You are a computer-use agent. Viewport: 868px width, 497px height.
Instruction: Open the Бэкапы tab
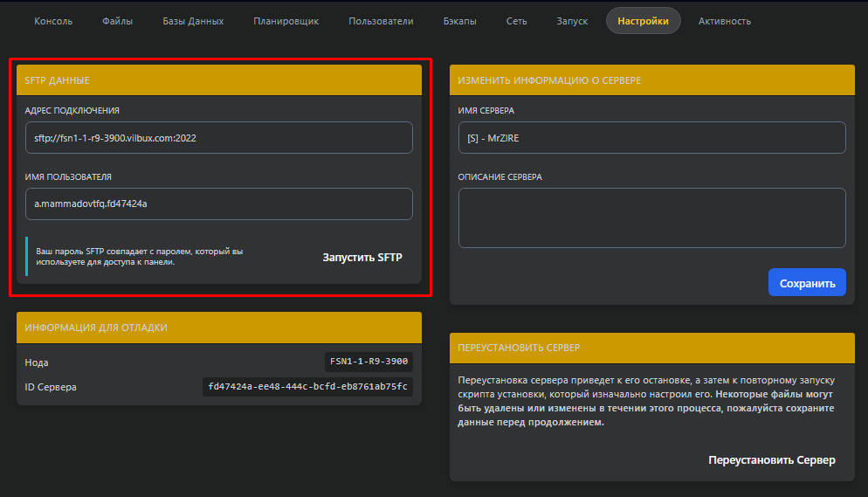pyautogui.click(x=459, y=21)
